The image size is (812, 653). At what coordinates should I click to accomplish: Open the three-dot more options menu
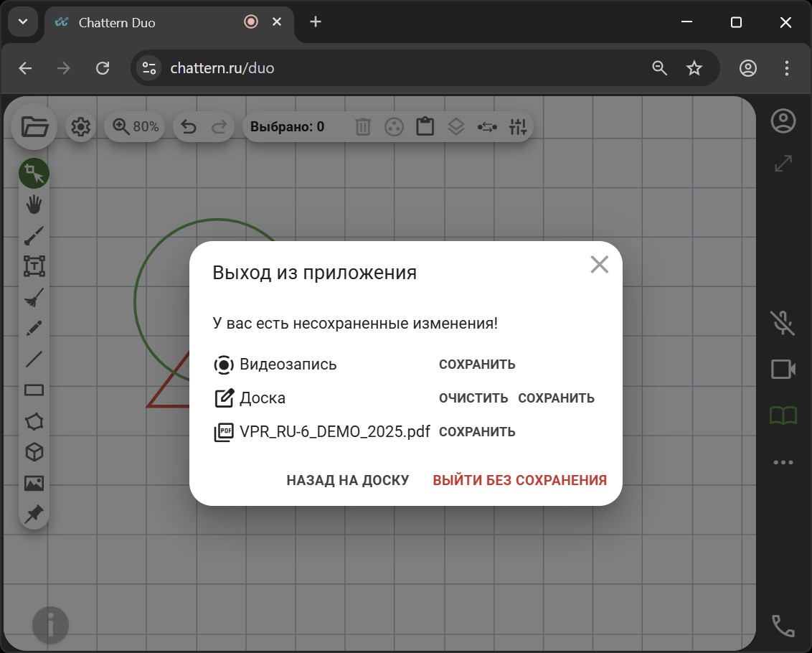point(782,461)
